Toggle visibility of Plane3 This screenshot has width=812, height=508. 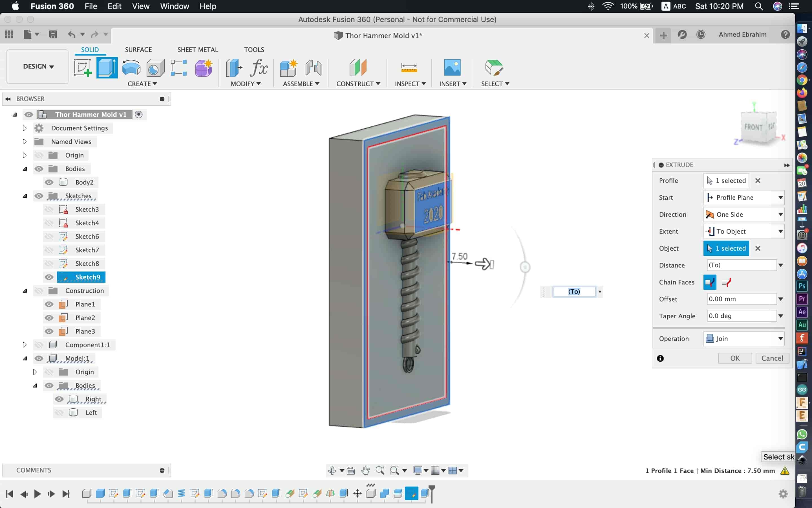click(x=49, y=331)
